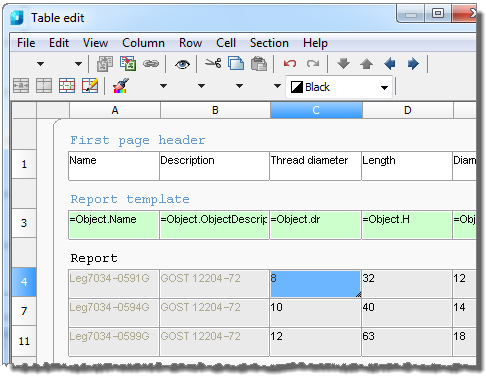Click the Table edit app icon in the title bar
This screenshot has height=377, width=486.
point(17,18)
